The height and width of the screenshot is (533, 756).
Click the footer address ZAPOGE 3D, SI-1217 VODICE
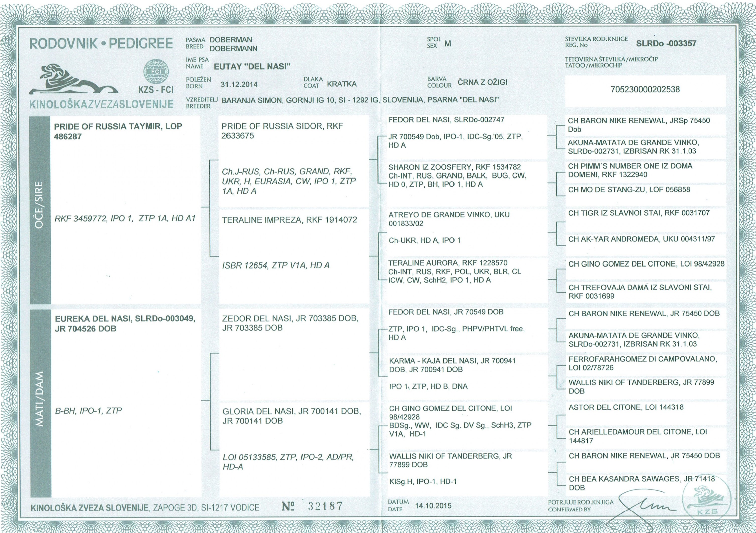pos(206,508)
